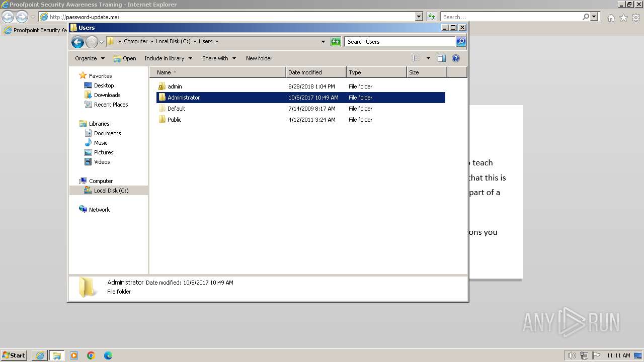Open recent locations dropdown beside Forward button
The image size is (644, 362).
coord(101,42)
